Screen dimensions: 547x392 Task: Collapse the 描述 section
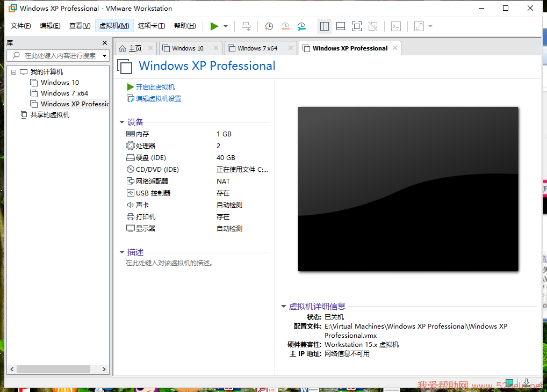[x=122, y=252]
